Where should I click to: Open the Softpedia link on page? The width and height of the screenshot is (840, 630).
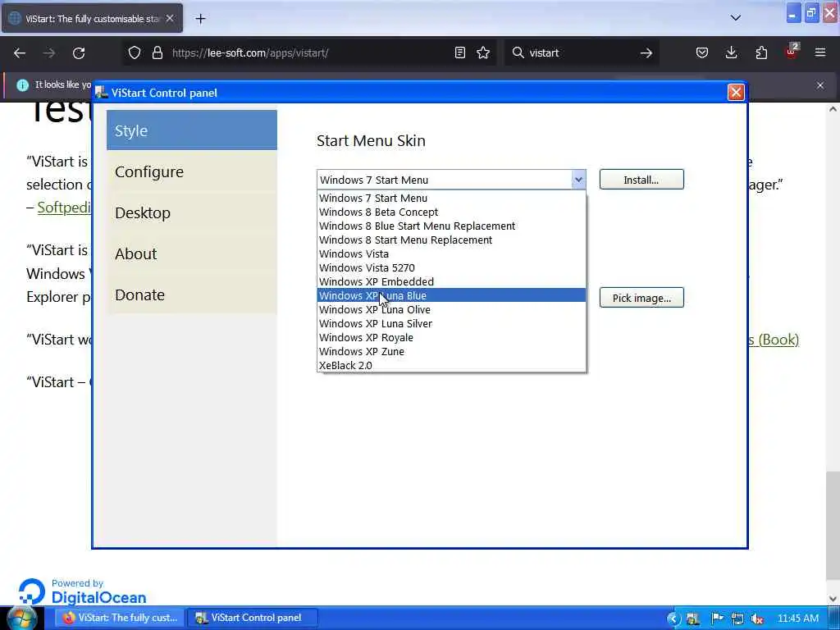64,208
